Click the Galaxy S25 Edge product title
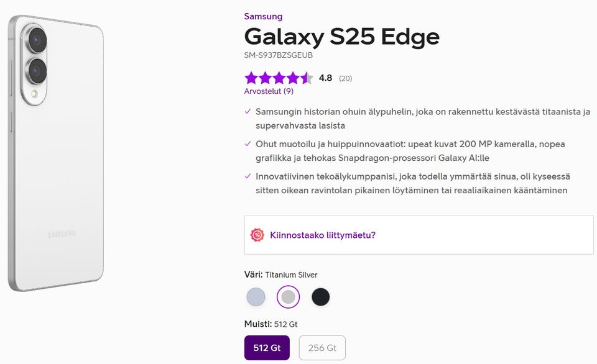Image resolution: width=597 pixels, height=364 pixels. tap(341, 37)
